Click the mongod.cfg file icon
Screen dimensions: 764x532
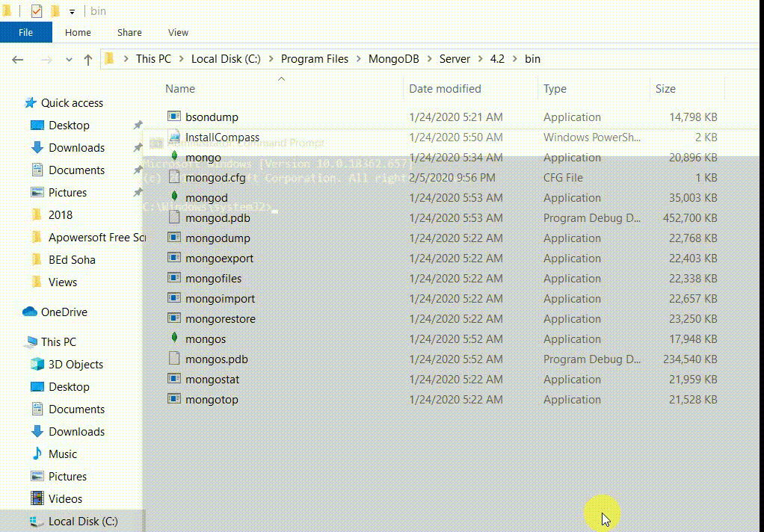coord(173,177)
